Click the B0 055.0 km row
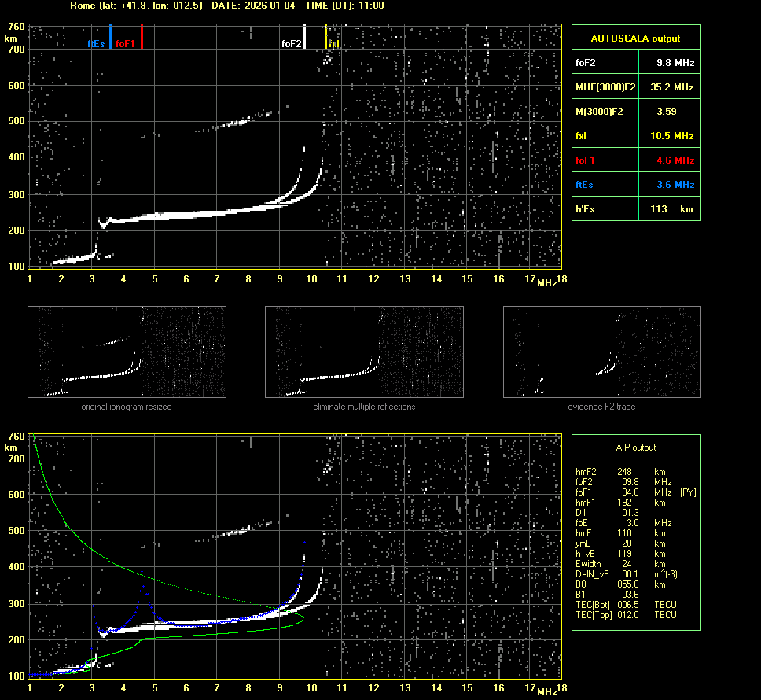 [625, 584]
